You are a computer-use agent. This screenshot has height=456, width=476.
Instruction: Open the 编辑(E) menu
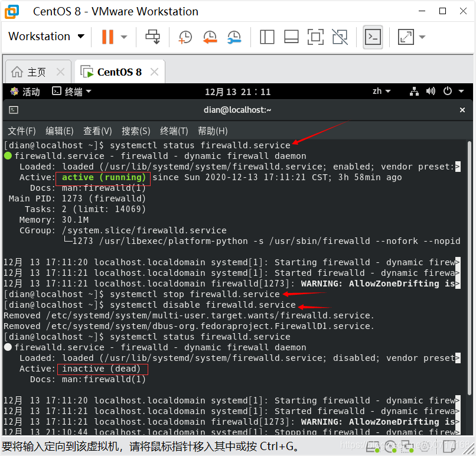coord(60,131)
